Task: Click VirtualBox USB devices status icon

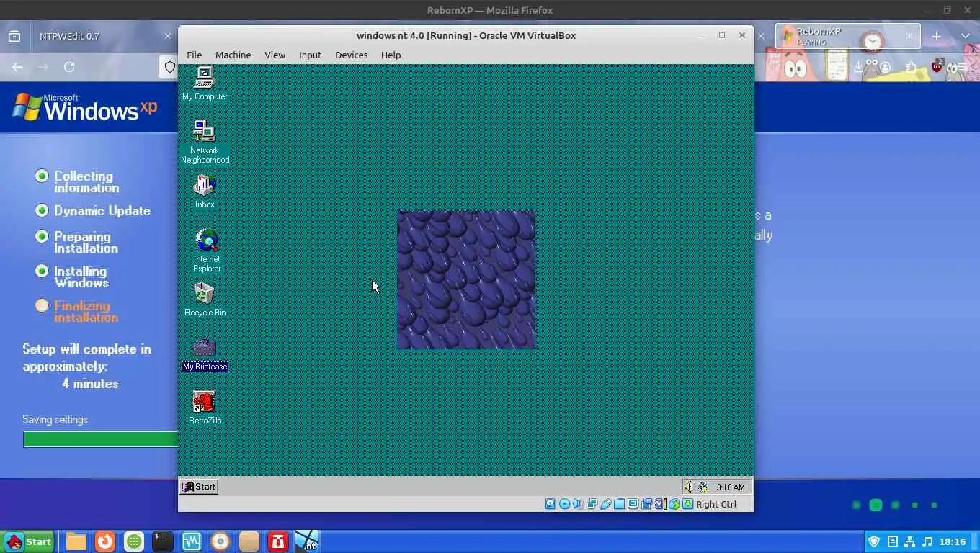Action: [x=605, y=504]
